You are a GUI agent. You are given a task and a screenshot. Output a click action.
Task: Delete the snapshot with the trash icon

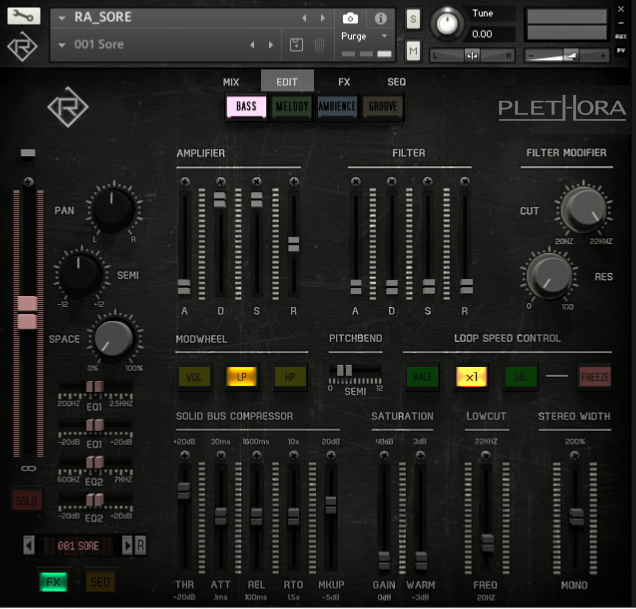(x=319, y=45)
